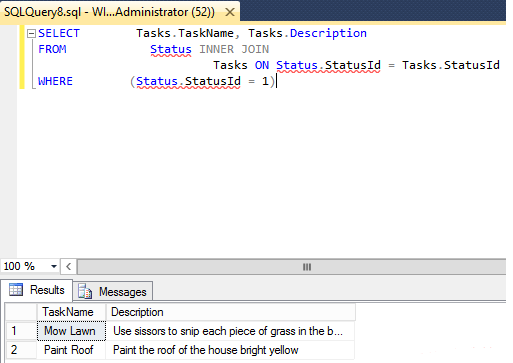Select the Description column header
The width and height of the screenshot is (513, 363).
pos(230,312)
